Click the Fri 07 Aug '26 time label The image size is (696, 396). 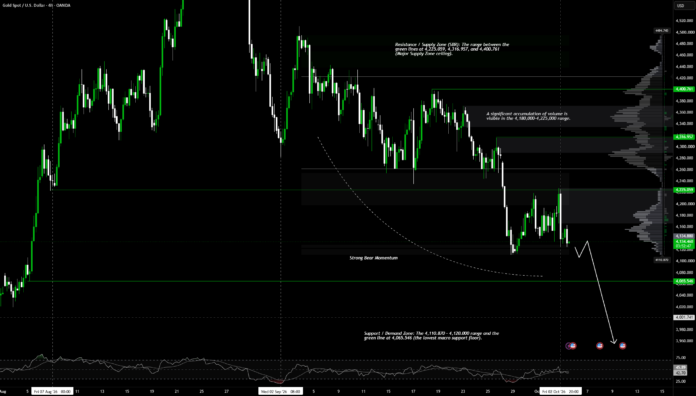52,391
